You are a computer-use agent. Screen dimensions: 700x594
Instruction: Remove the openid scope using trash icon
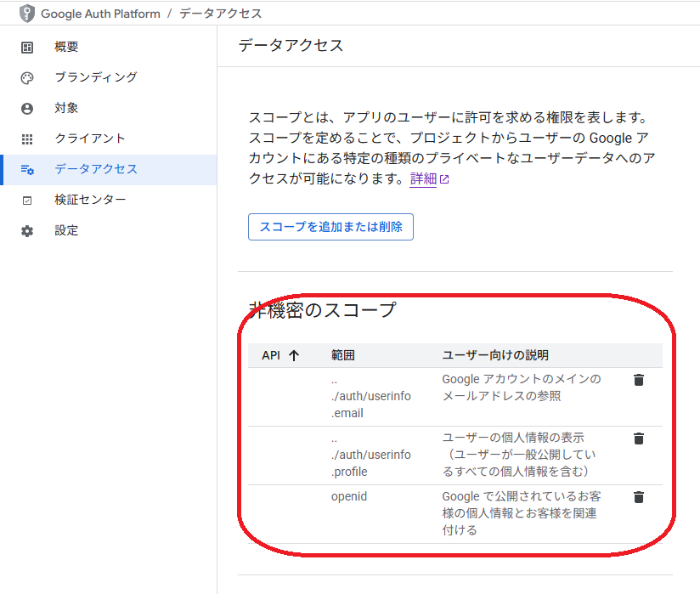[x=639, y=497]
